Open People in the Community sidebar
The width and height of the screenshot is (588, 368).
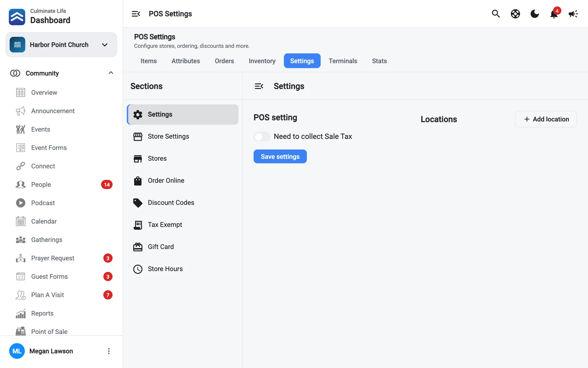tap(61, 184)
